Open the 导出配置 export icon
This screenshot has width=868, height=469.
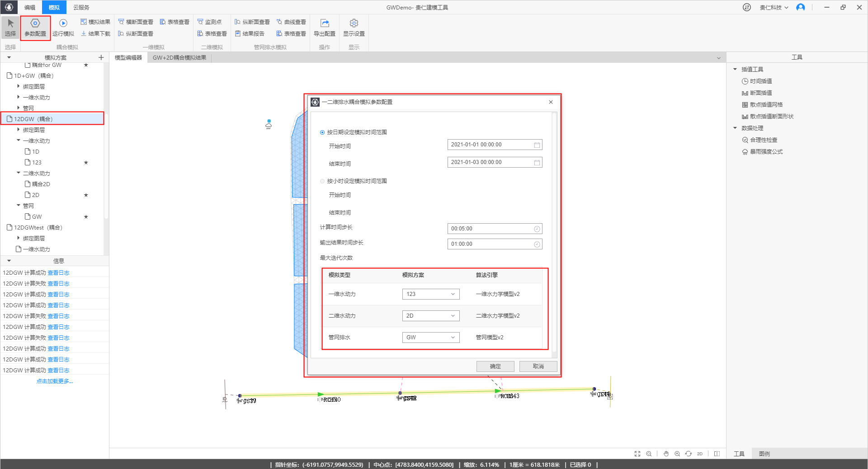(325, 23)
